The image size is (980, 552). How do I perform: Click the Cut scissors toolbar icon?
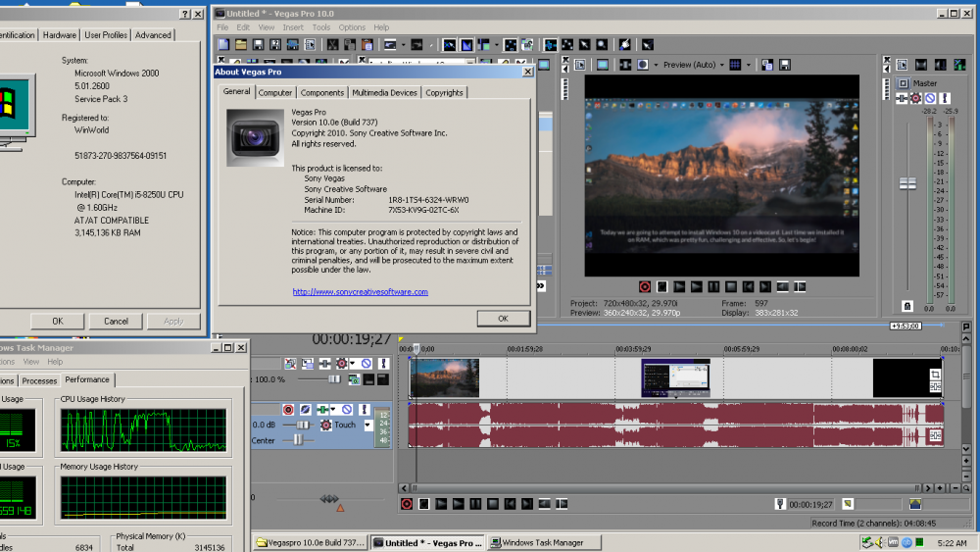pos(333,44)
